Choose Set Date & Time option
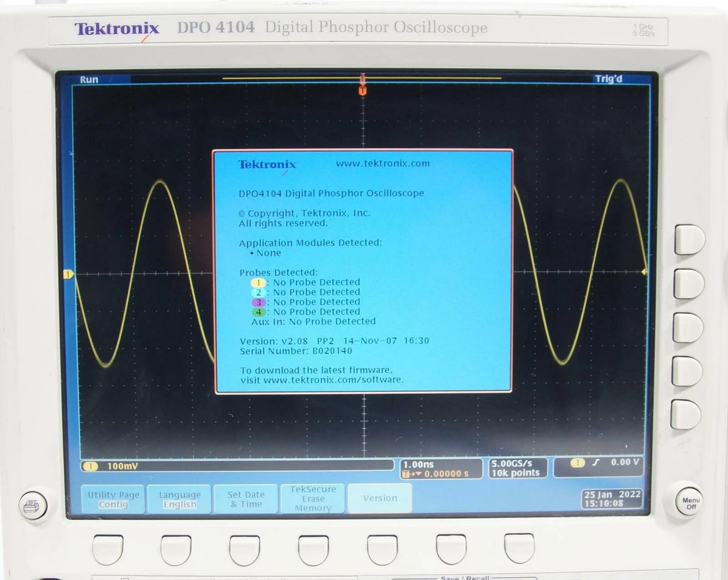The width and height of the screenshot is (728, 580). tap(246, 499)
